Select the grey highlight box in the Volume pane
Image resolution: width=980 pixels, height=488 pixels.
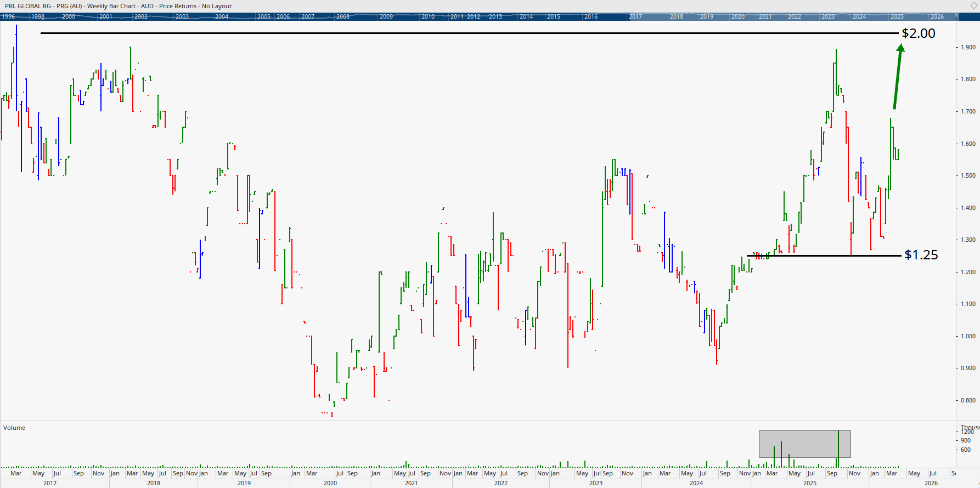805,444
